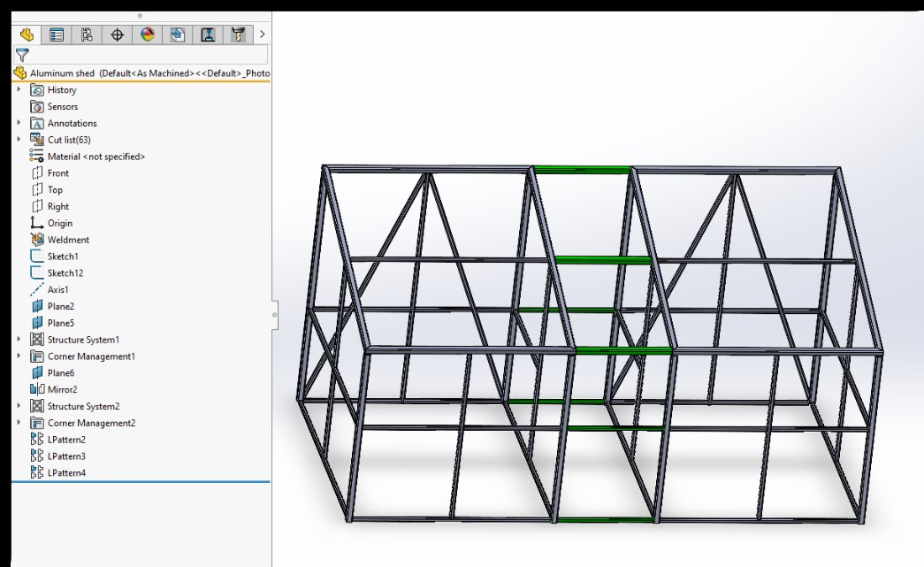Expand Corner Management1 feature
The image size is (924, 567).
click(x=19, y=356)
